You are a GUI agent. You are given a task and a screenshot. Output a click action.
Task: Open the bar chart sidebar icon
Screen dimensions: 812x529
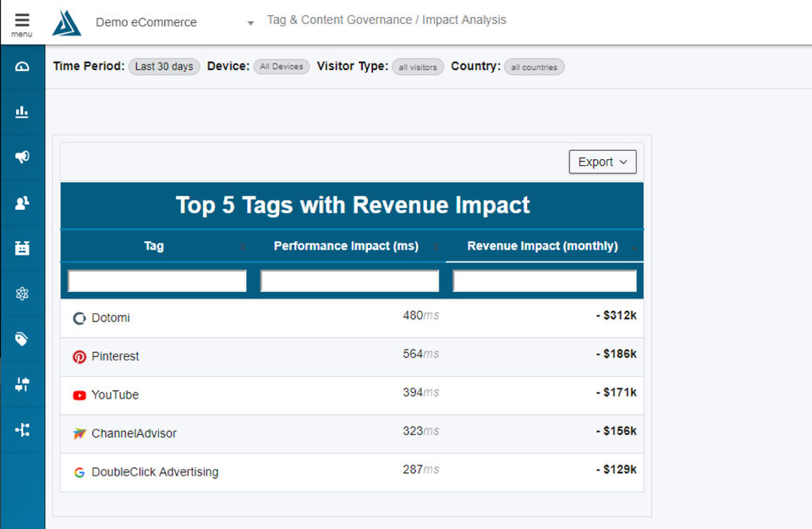[x=22, y=112]
